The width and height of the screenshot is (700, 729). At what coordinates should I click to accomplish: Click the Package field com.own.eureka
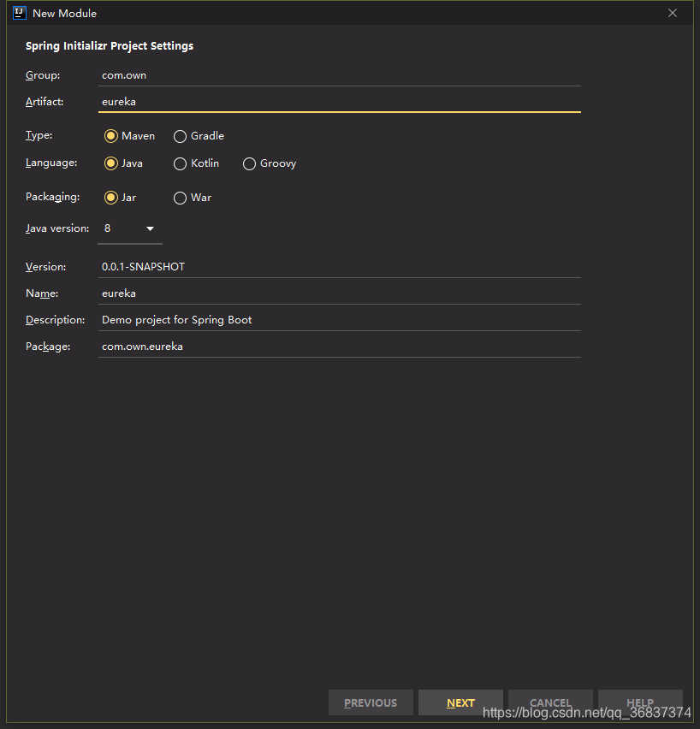click(340, 347)
